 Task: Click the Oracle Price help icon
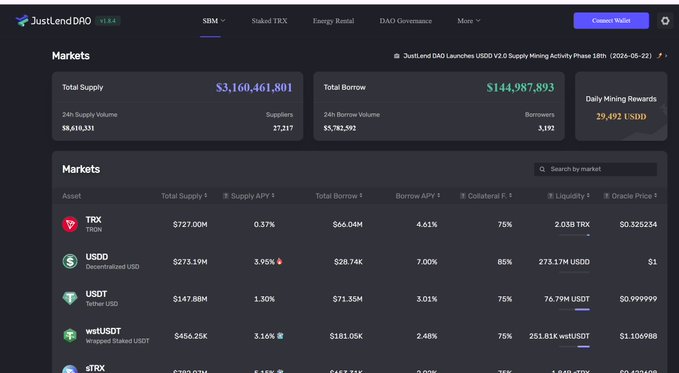[x=607, y=196]
